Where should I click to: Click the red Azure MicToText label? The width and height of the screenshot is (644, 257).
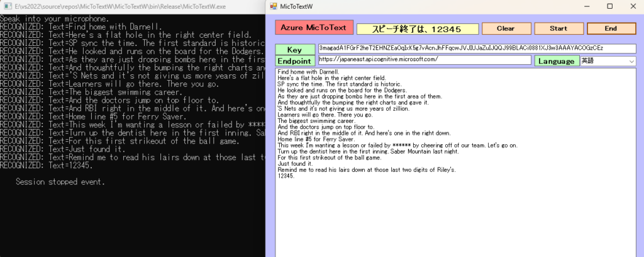click(x=314, y=28)
